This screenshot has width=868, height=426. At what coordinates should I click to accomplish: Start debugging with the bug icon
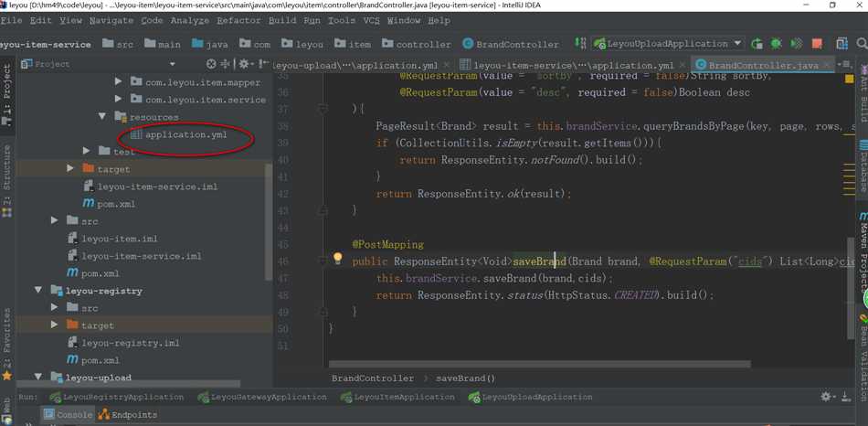777,44
